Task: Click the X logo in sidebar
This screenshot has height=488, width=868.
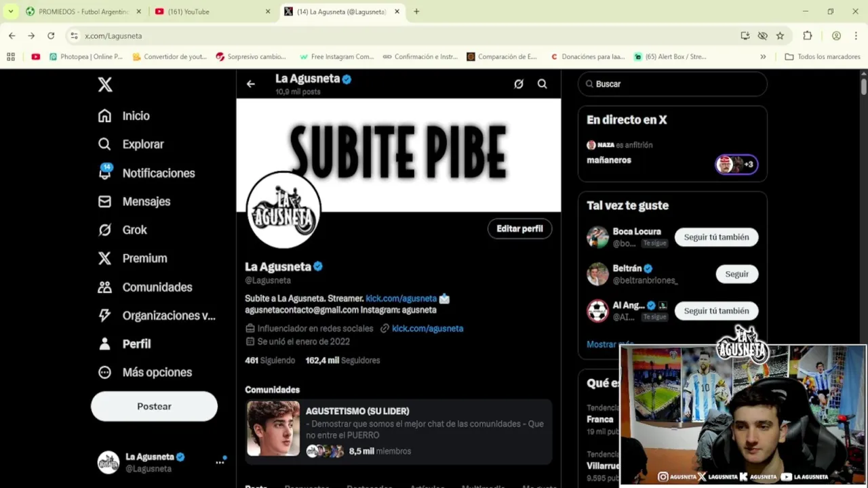Action: coord(104,85)
